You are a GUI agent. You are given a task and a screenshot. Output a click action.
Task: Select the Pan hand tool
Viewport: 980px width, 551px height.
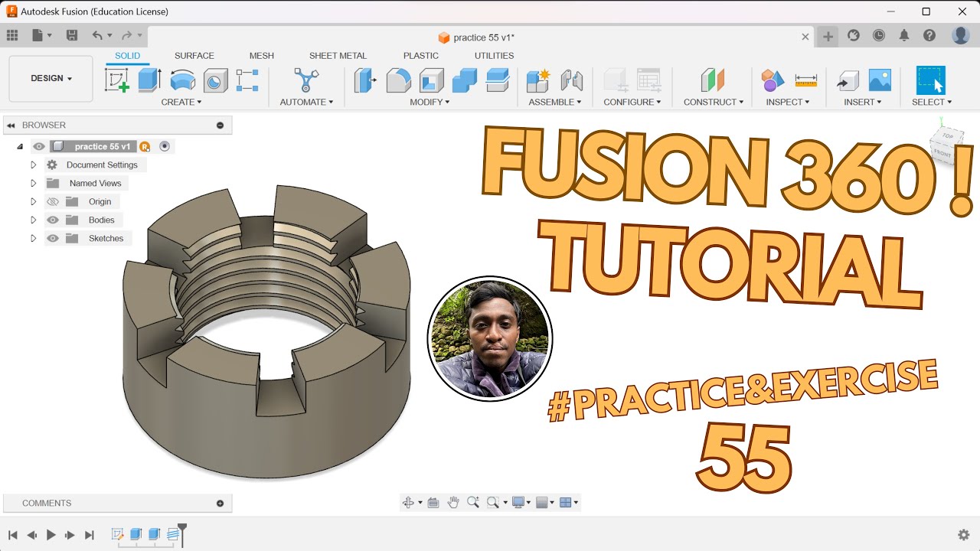click(x=453, y=502)
